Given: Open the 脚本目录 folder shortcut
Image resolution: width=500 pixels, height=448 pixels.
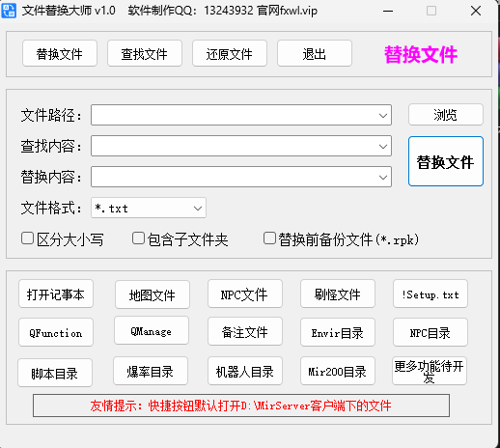Looking at the screenshot, I should pyautogui.click(x=55, y=373).
